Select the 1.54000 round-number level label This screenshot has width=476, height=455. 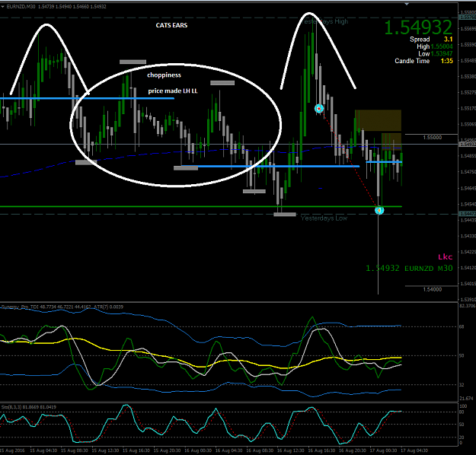[x=433, y=289]
